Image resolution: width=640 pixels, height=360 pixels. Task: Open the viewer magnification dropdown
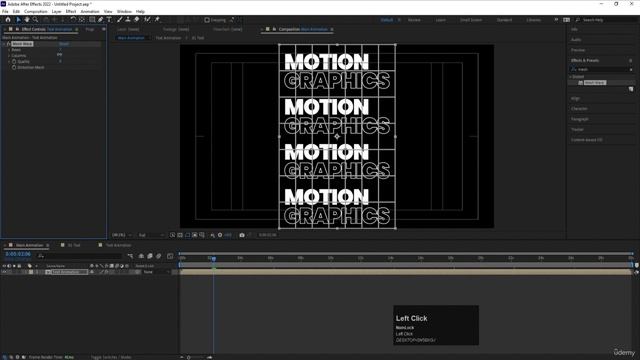click(122, 235)
